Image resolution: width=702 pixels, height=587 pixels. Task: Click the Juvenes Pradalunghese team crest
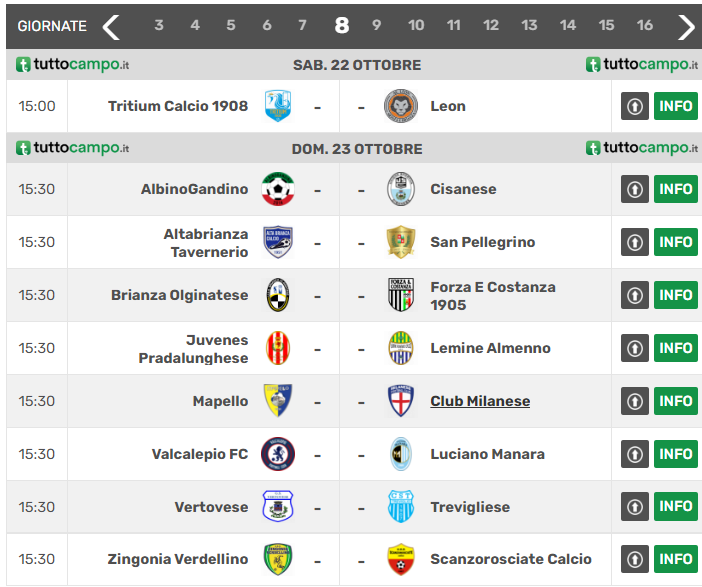pyautogui.click(x=278, y=348)
